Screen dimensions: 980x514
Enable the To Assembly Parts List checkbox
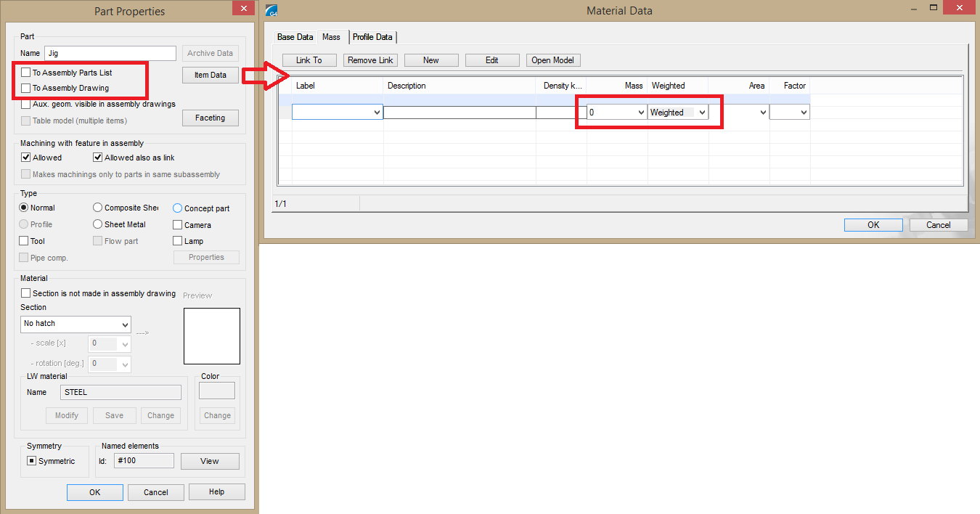click(26, 73)
